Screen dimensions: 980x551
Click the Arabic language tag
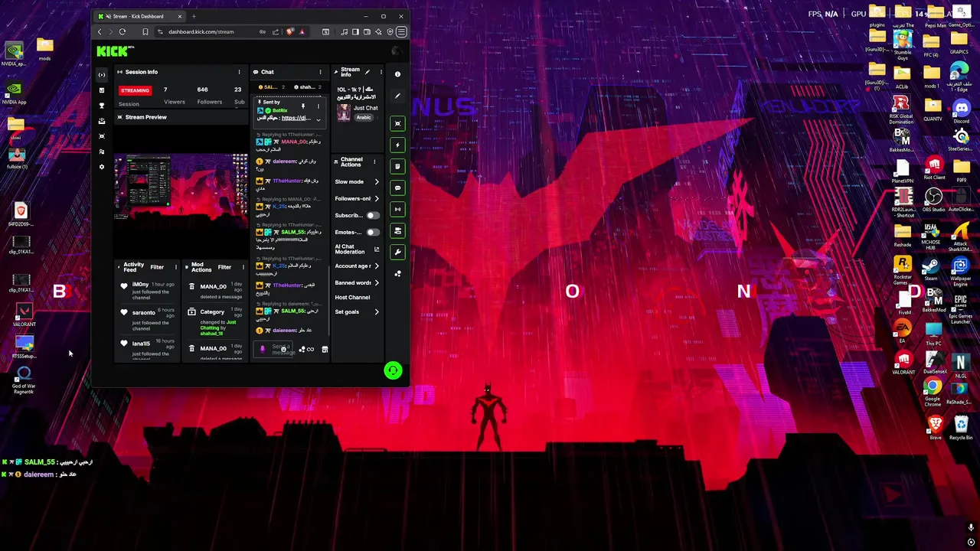[363, 117]
